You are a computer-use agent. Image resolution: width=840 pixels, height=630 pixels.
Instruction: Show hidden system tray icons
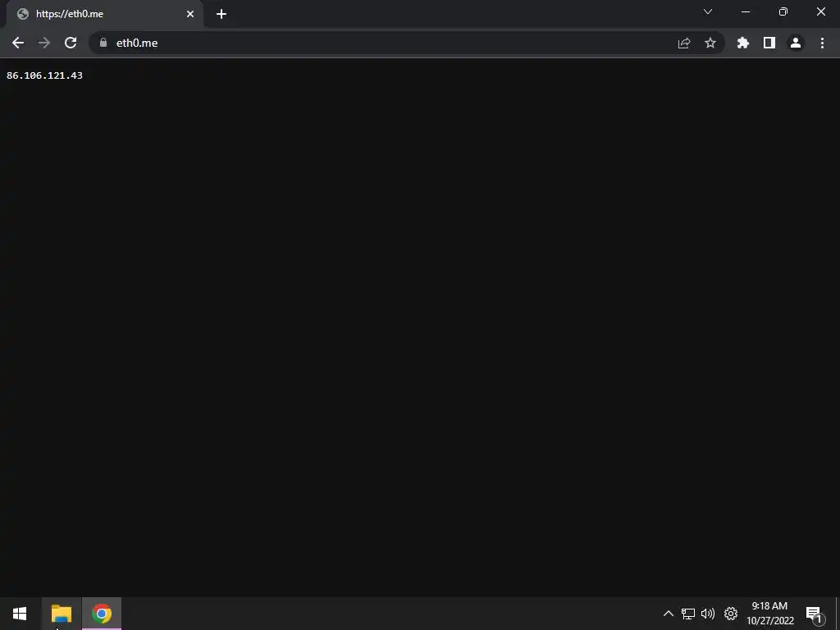point(668,614)
